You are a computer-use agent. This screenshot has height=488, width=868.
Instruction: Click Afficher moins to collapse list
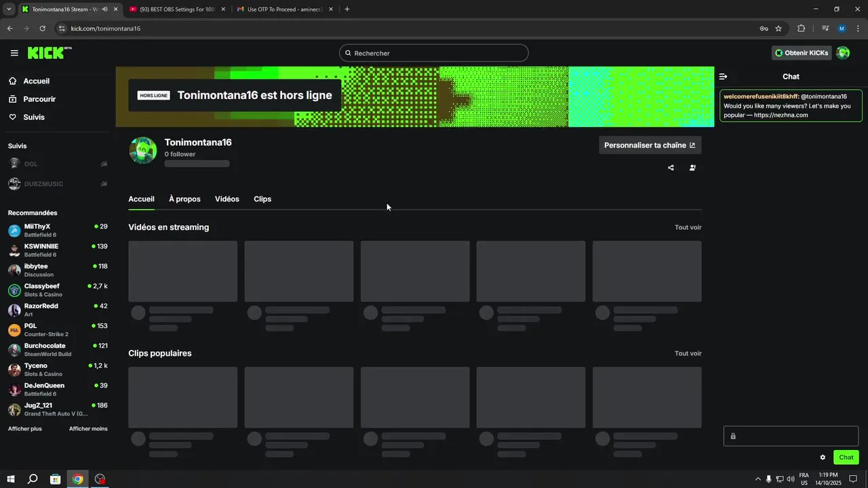point(88,429)
